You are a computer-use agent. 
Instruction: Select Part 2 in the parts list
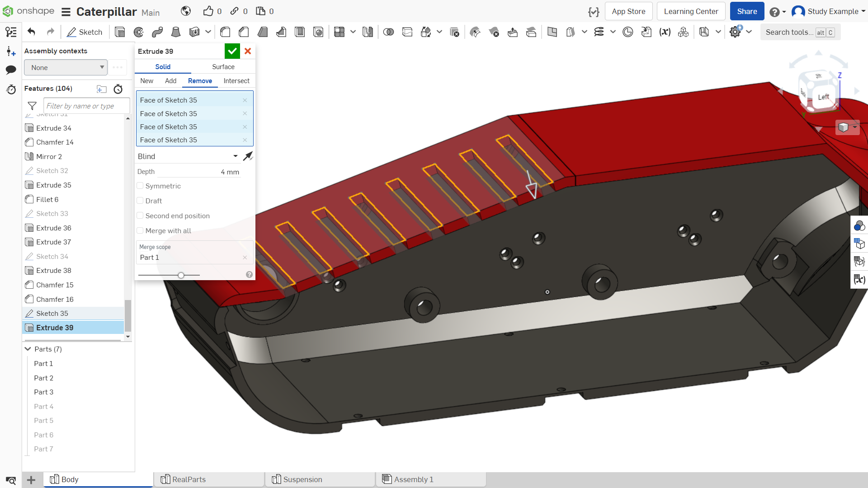coord(44,378)
